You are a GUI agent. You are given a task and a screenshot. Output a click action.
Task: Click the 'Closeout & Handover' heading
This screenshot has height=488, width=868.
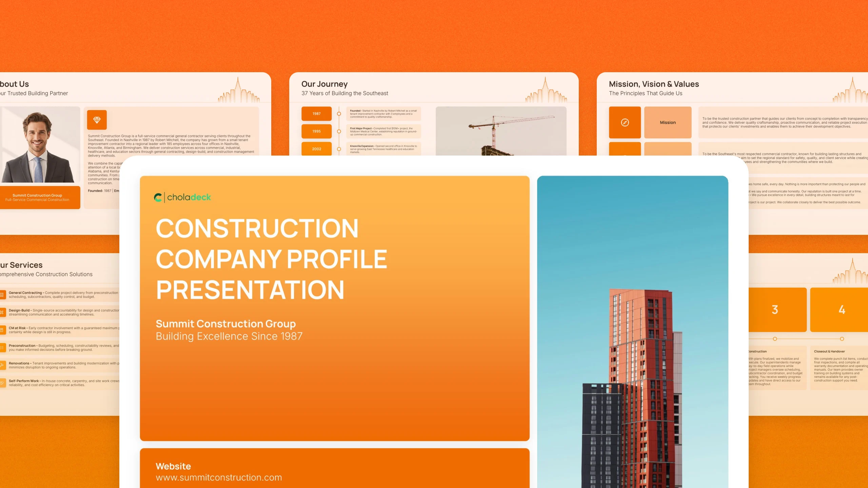coord(829,351)
